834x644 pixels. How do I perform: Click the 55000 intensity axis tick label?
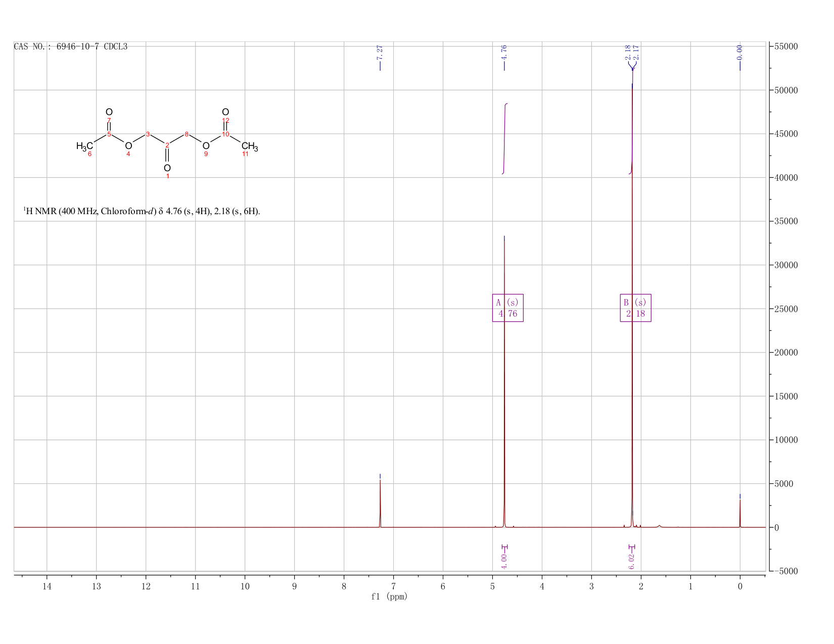pyautogui.click(x=786, y=46)
